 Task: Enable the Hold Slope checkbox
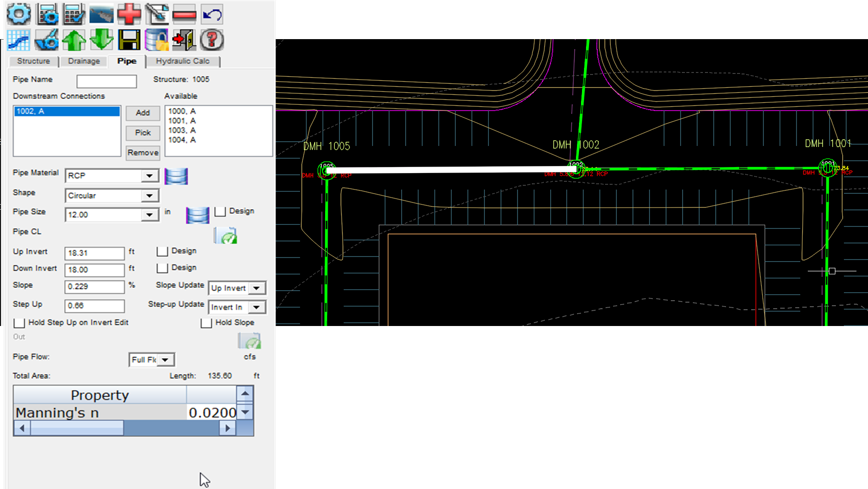206,323
